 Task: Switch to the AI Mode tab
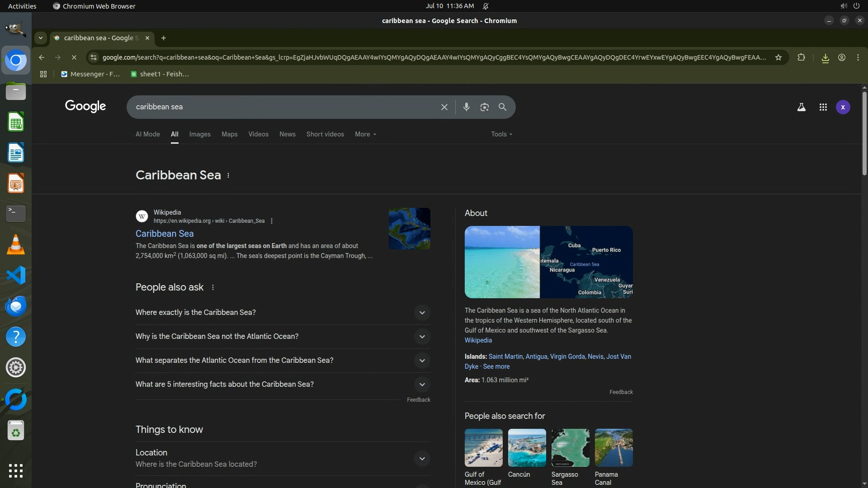click(147, 134)
